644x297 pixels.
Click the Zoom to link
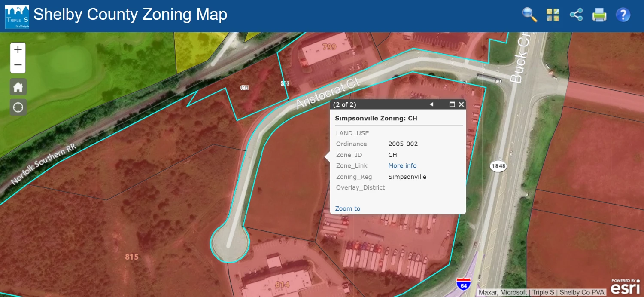pyautogui.click(x=348, y=208)
